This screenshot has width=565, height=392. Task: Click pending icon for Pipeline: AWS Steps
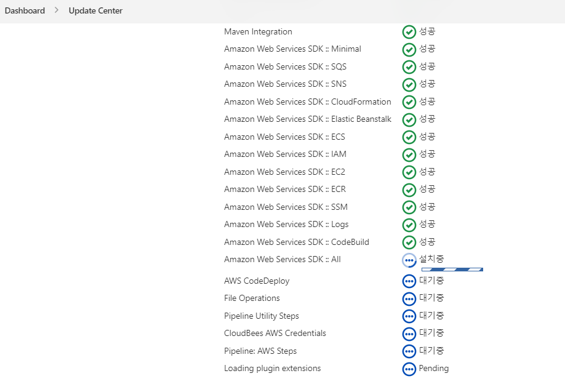point(409,351)
